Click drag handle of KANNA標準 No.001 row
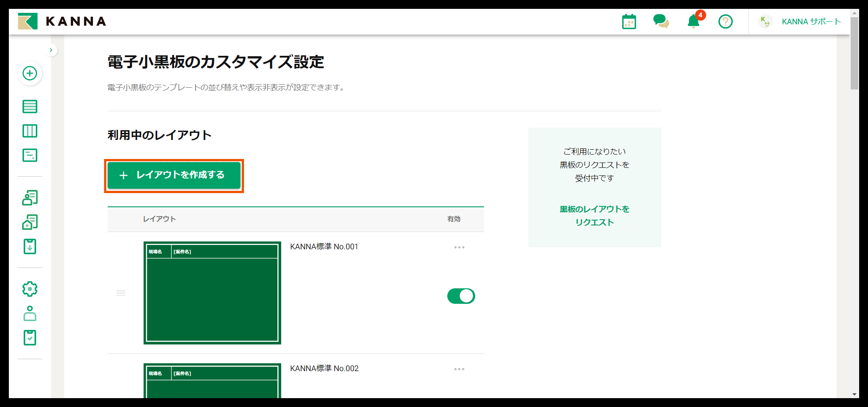 click(x=121, y=293)
